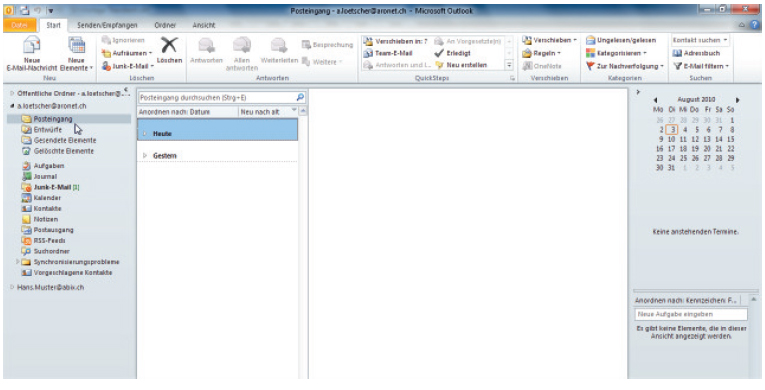Viewport: 765px width, 390px height.
Task: Switch to the Senden/Empfangen tab
Action: pyautogui.click(x=107, y=25)
